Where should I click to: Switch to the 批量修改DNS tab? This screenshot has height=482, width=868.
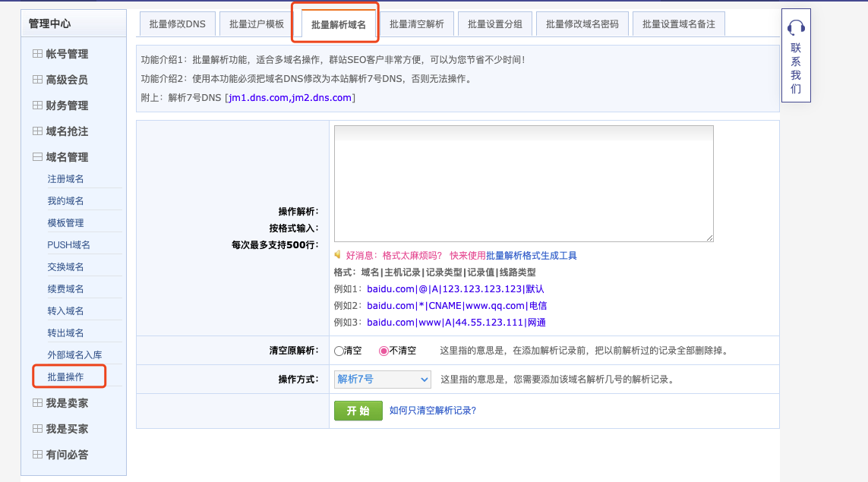point(178,24)
